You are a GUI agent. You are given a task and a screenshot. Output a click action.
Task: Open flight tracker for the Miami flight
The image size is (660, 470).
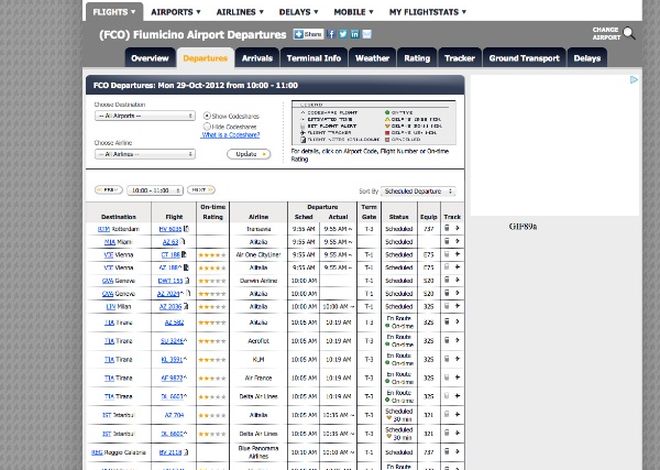click(457, 241)
